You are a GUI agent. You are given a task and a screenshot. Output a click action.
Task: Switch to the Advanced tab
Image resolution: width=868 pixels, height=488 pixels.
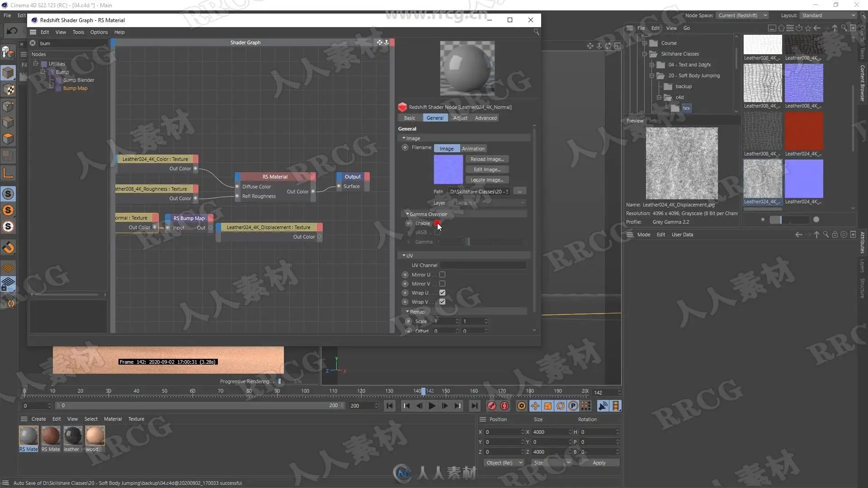point(486,118)
